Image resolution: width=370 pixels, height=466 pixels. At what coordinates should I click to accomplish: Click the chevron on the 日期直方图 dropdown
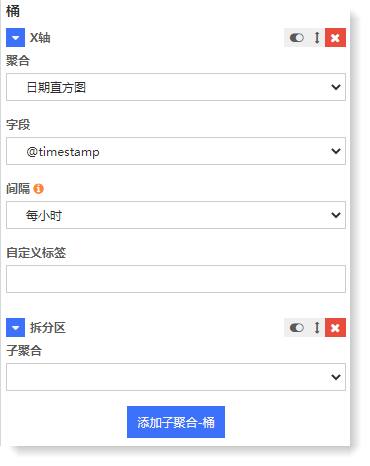pos(336,87)
